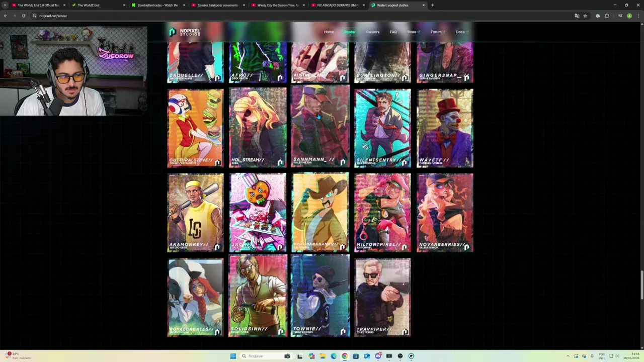Open the SilentSentry roster card
The width and height of the screenshot is (644, 362).
coord(382,128)
